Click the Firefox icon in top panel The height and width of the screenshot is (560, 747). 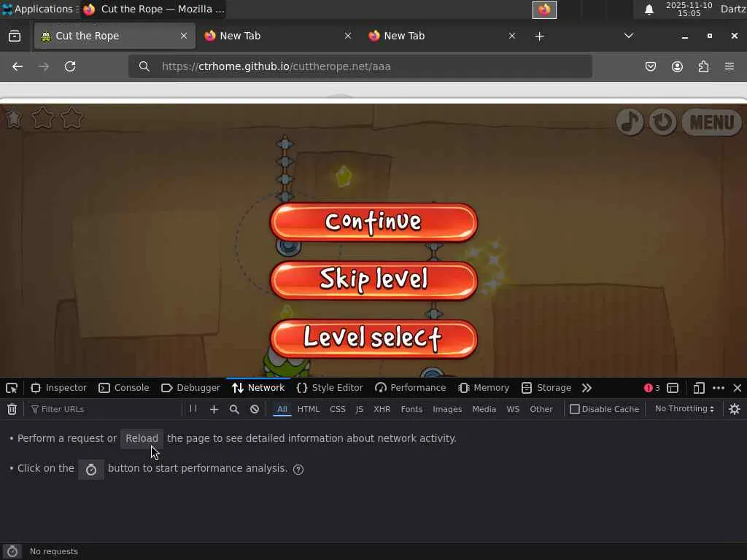coord(544,9)
